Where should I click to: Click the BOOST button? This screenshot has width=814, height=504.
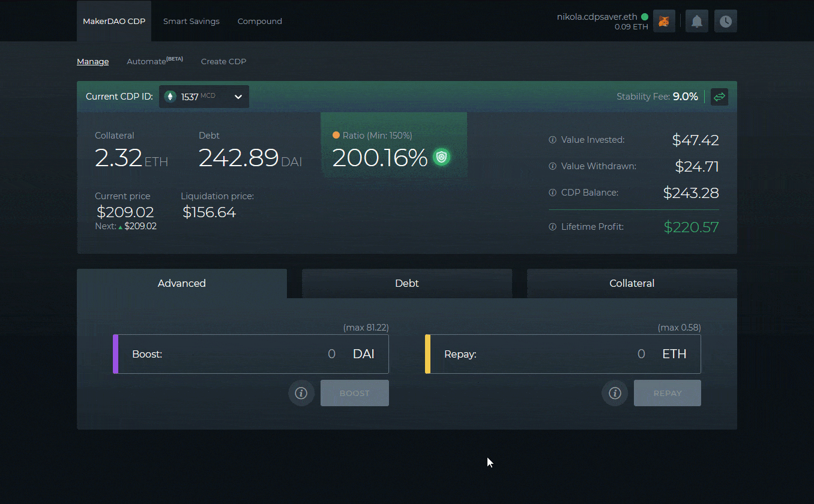354,393
